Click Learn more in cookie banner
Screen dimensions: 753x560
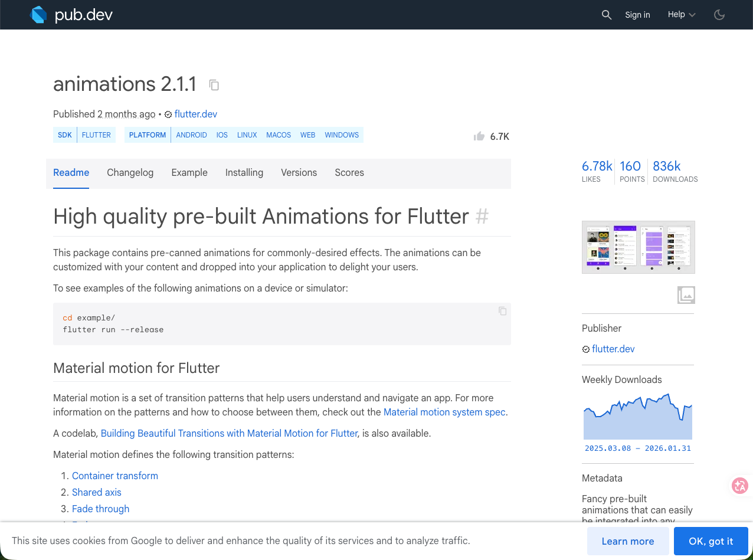coord(628,541)
